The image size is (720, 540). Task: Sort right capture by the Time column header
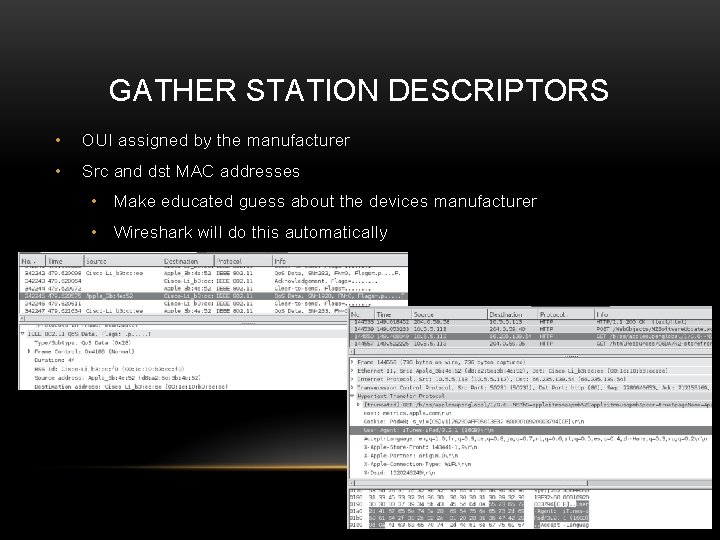393,315
